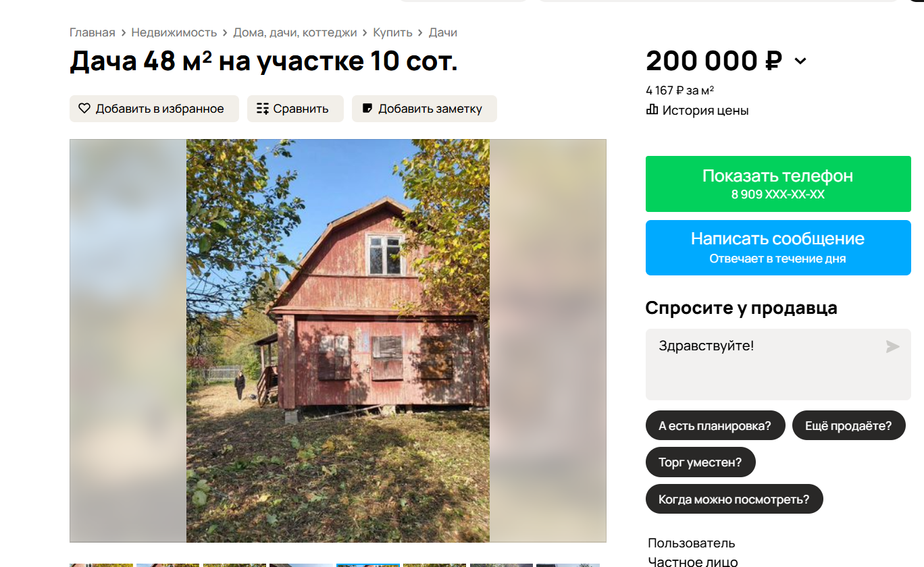Navigate to the Дачи breadcrumb
Screen dimensions: 924x567
coord(443,32)
